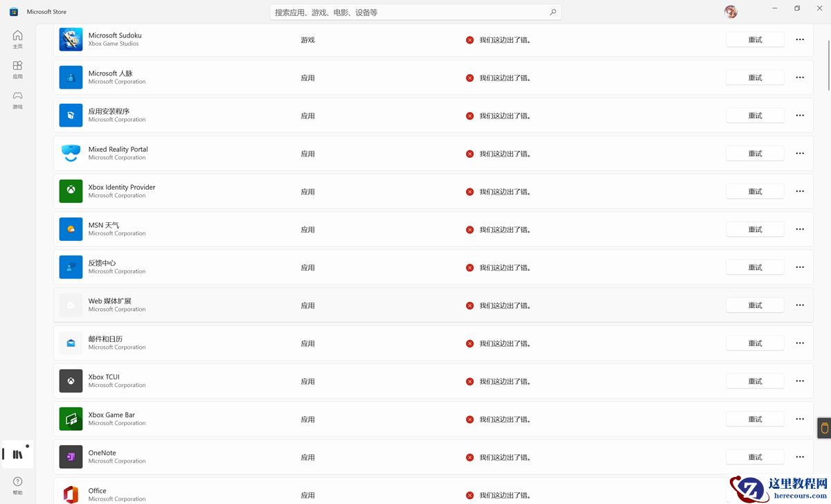831x504 pixels.
Task: Open the Office title text
Action: (98, 491)
